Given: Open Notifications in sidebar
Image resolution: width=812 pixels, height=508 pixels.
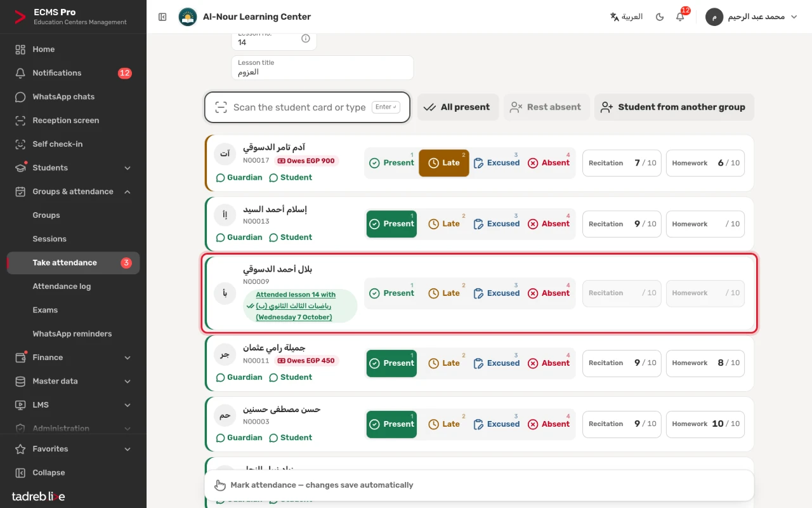Looking at the screenshot, I should [x=73, y=73].
